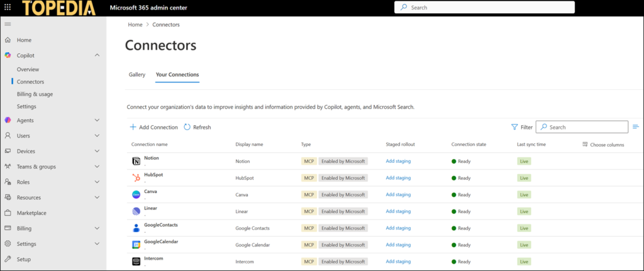Open Connectors item in sidebar

30,82
